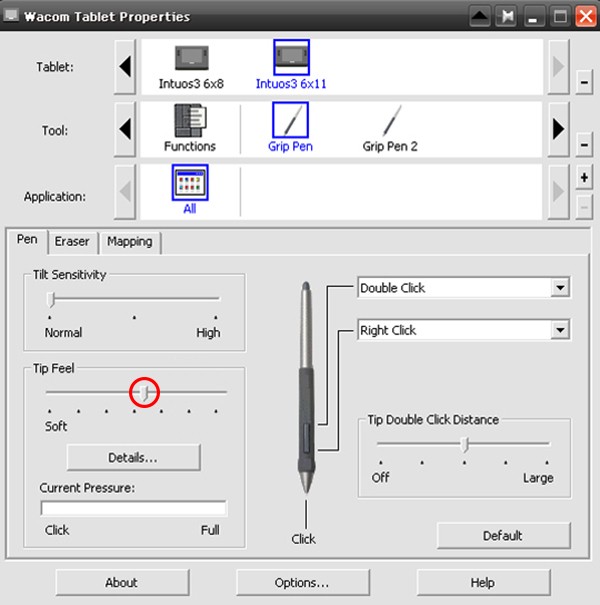Click the Tilt Sensitivity slider handle

(51, 300)
